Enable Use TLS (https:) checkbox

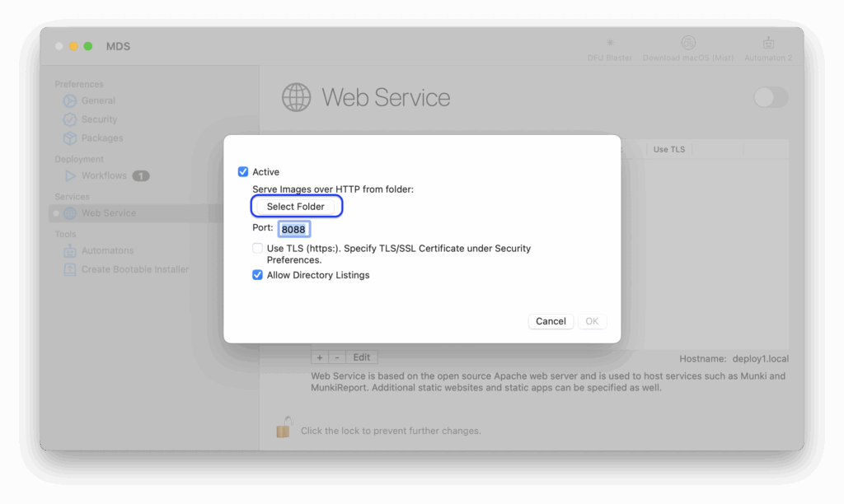257,248
